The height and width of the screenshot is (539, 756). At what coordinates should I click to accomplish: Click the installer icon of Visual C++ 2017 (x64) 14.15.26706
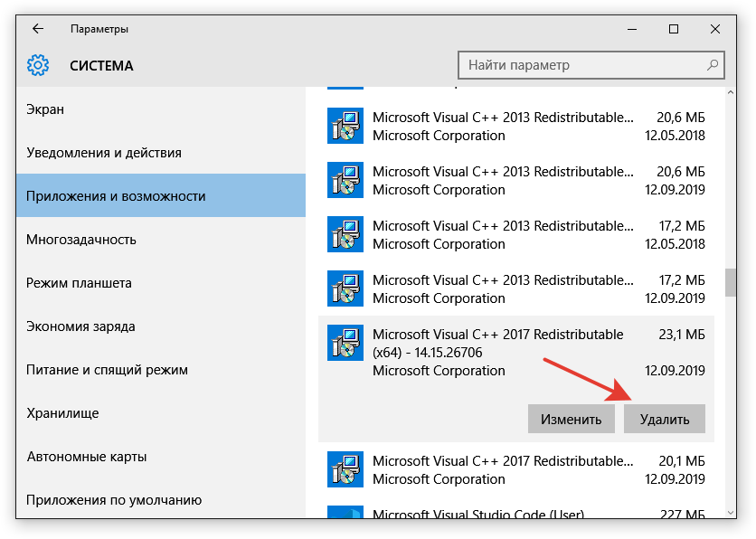345,343
